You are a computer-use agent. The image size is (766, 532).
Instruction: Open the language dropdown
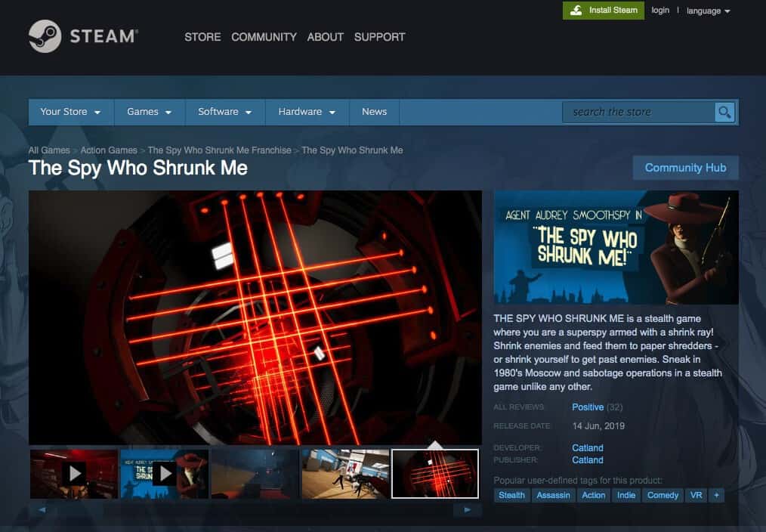[708, 11]
